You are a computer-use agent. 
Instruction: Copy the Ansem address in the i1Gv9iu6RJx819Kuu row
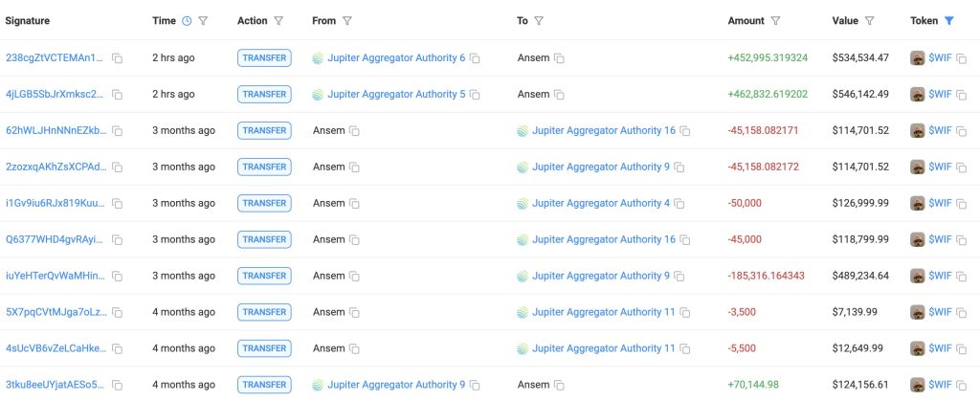pyautogui.click(x=354, y=204)
